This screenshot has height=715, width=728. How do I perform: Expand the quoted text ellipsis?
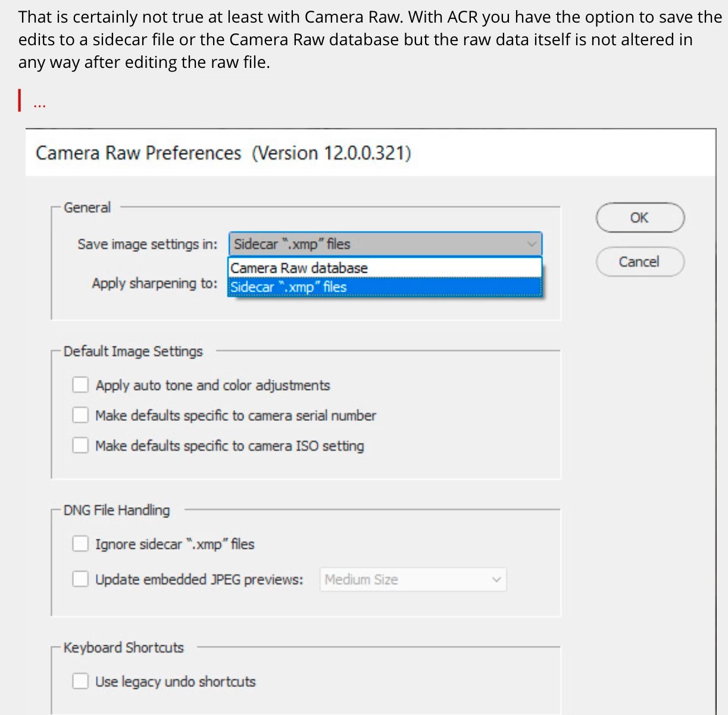pos(39,105)
